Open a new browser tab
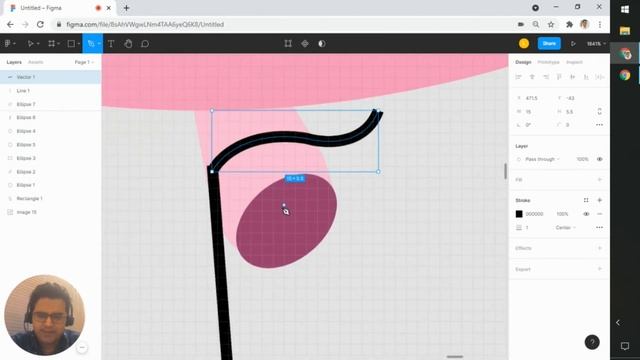This screenshot has height=360, width=640. click(127, 8)
